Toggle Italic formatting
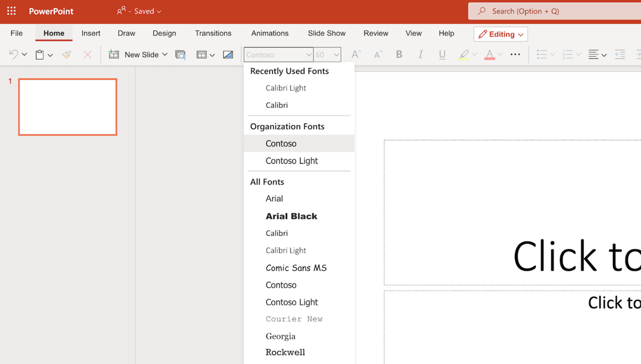The image size is (641, 364). point(420,54)
